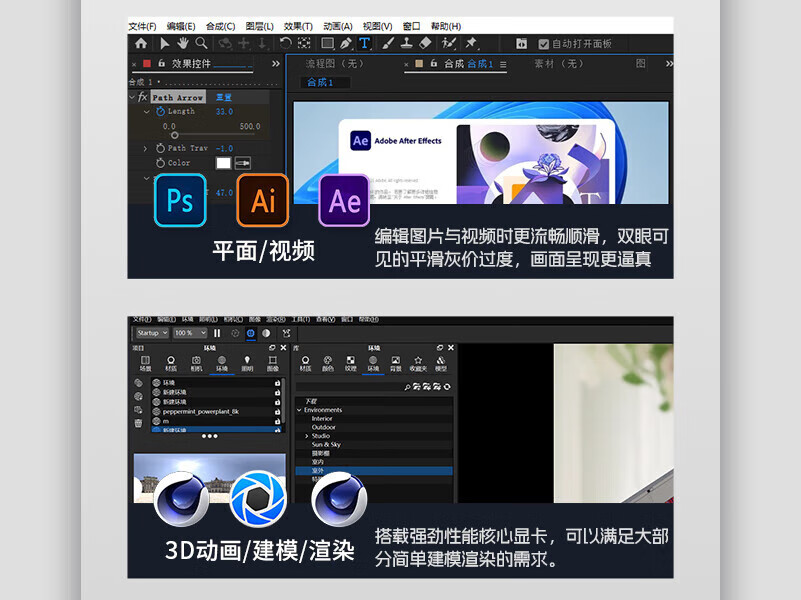
Task: Select the Roto Brush tool
Action: pos(449,43)
